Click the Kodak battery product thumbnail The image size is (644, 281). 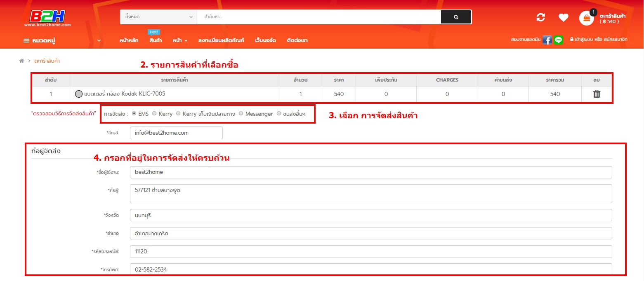pyautogui.click(x=79, y=94)
